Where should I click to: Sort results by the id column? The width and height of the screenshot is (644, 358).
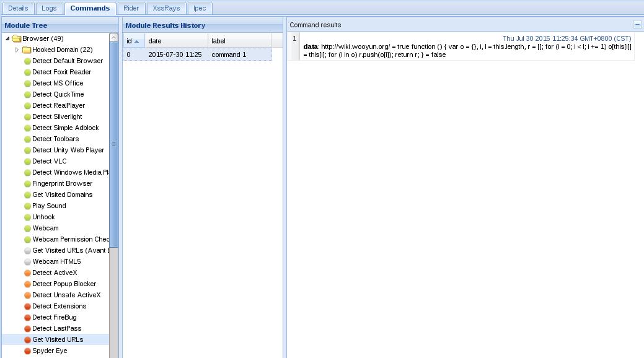tap(134, 41)
